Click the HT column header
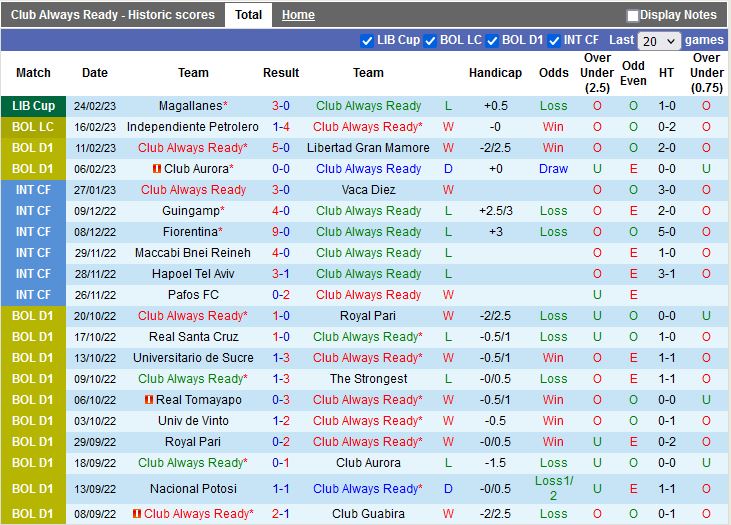This screenshot has height=525, width=731. (666, 73)
